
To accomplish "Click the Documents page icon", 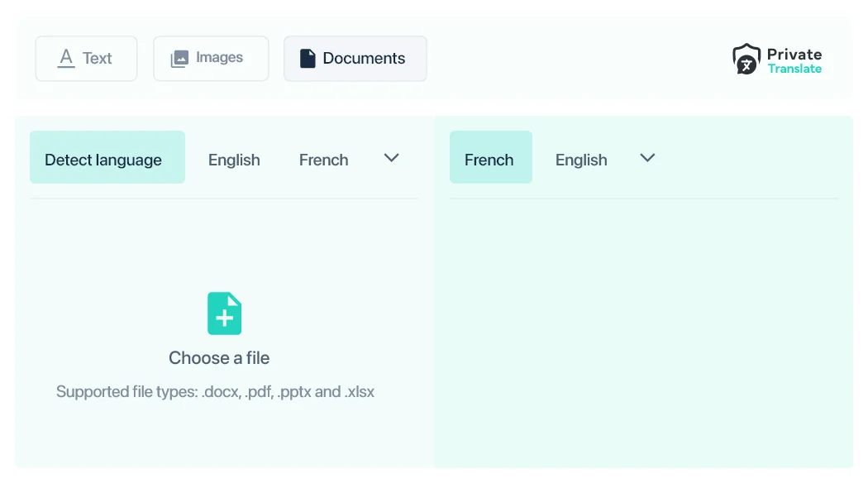I will point(308,58).
